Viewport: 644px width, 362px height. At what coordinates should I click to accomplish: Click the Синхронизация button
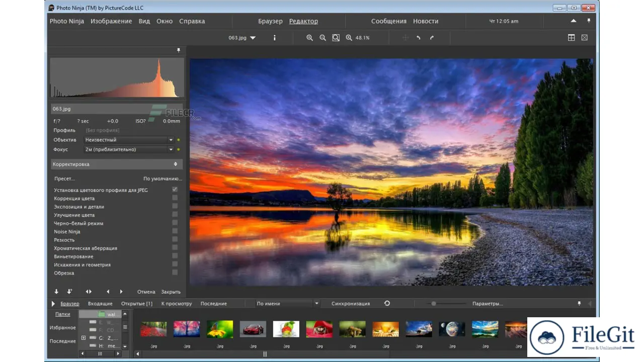[x=351, y=304]
